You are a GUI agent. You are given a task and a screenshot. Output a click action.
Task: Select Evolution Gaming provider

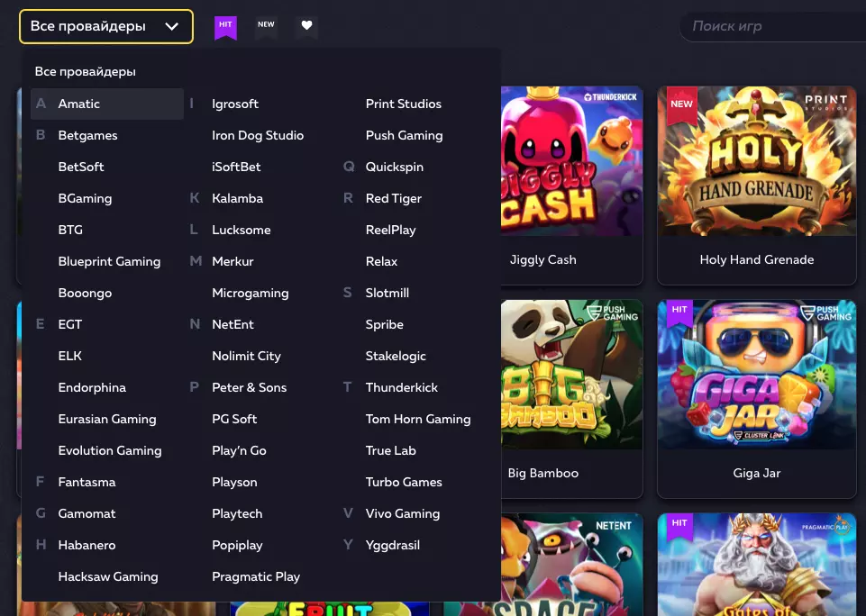[110, 450]
